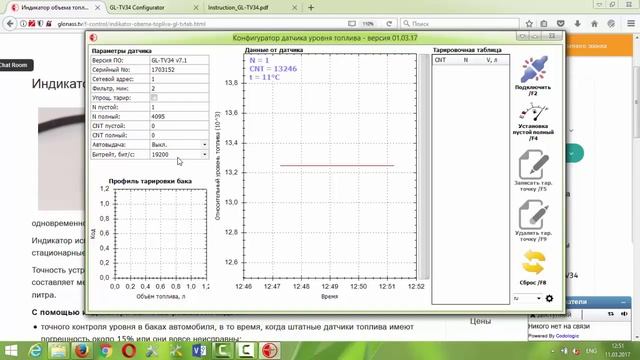Image resolution: width=640 pixels, height=360 pixels.
Task: Click the Фильтр, мин value field
Action: coord(179,88)
